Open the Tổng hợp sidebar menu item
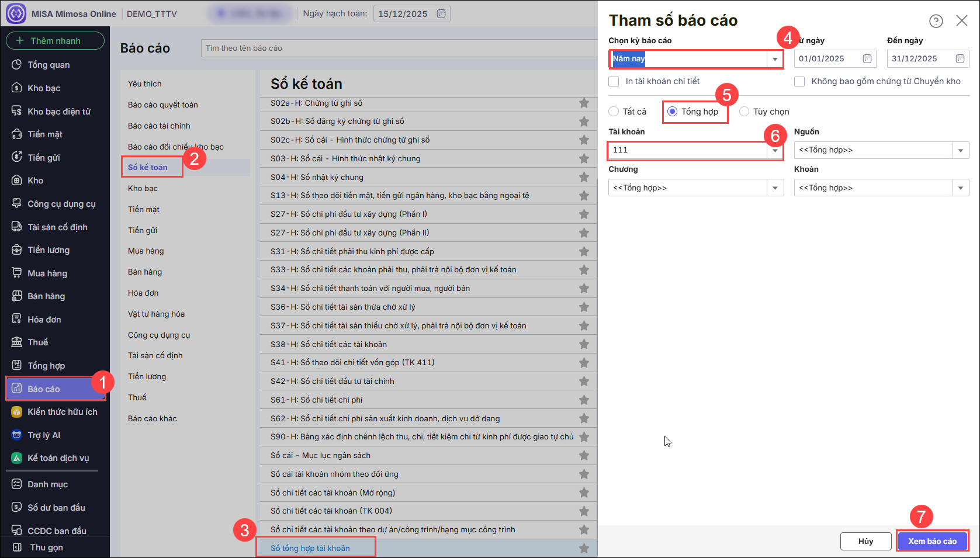The image size is (980, 558). (46, 366)
